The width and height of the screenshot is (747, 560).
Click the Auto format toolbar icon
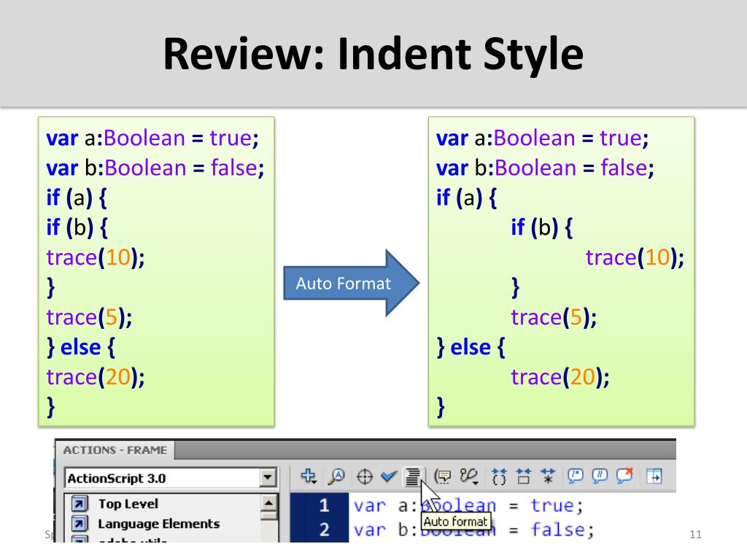413,476
